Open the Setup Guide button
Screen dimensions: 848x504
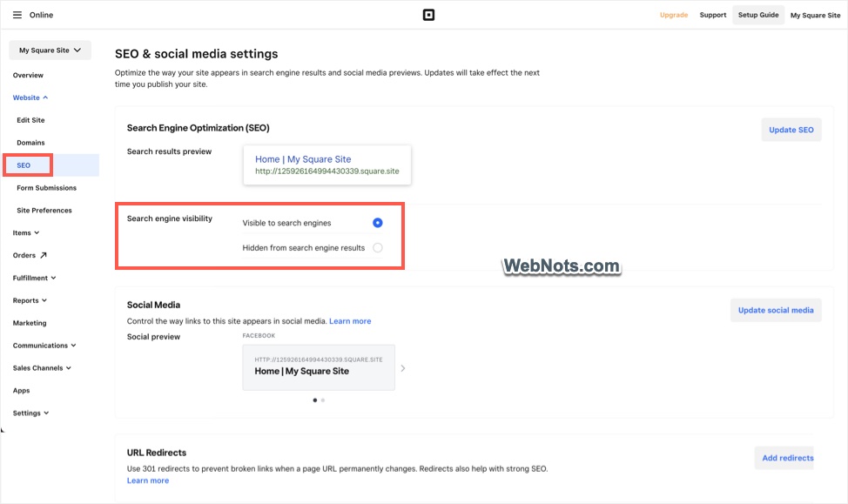[758, 15]
